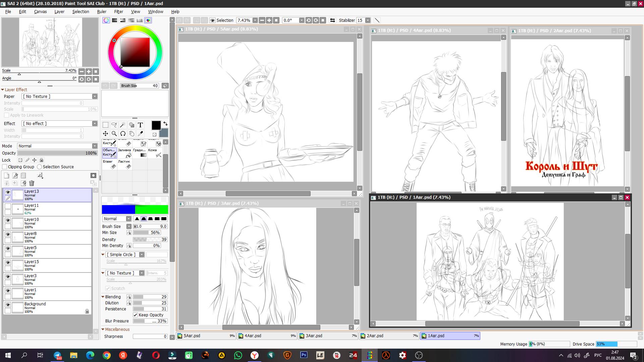The width and height of the screenshot is (644, 362).
Task: Delete the selected layer with trash icon
Action: point(32,183)
